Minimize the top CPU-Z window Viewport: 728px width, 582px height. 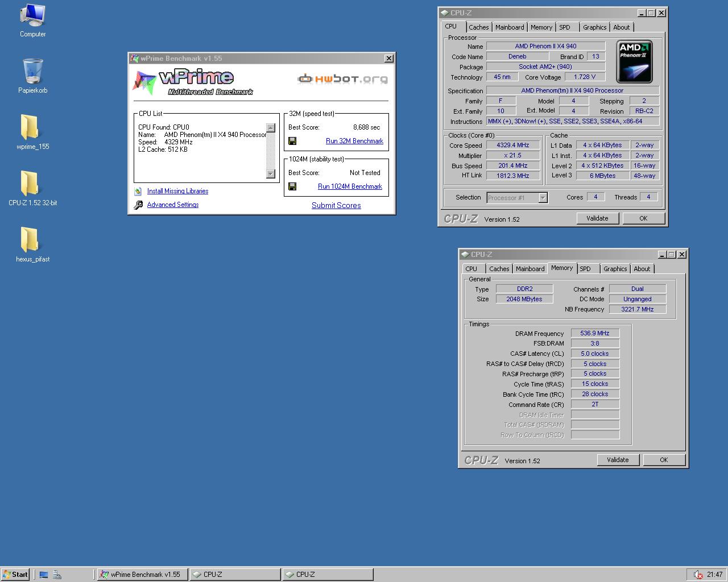point(642,13)
